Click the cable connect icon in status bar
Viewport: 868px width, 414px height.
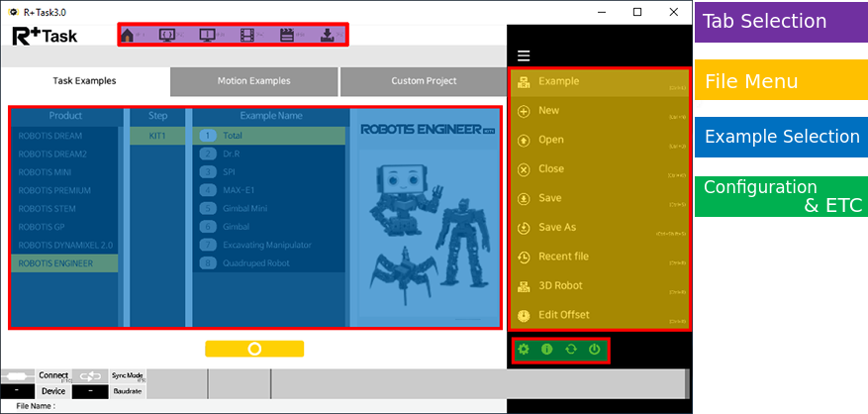(18, 376)
